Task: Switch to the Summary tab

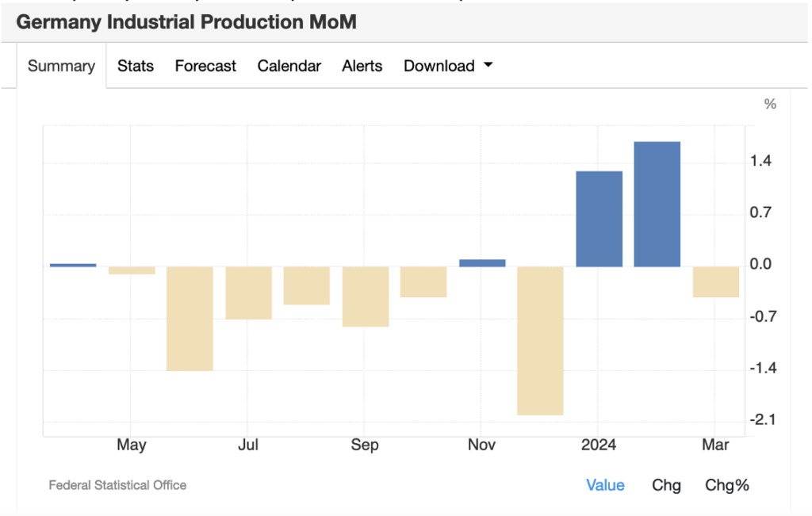Action: 61,67
